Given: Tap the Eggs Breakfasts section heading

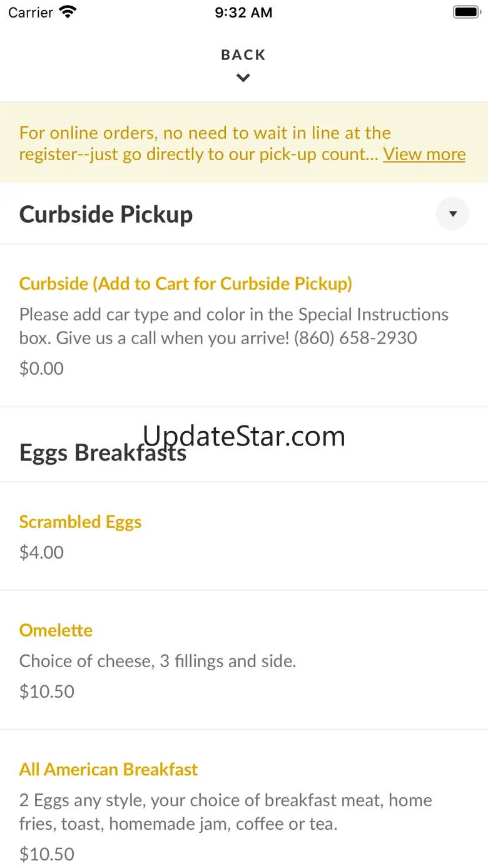Looking at the screenshot, I should click(103, 452).
